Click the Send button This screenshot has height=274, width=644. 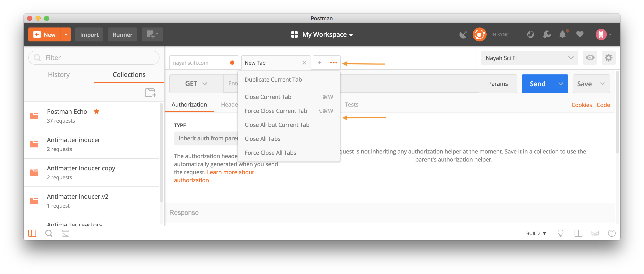click(x=538, y=84)
